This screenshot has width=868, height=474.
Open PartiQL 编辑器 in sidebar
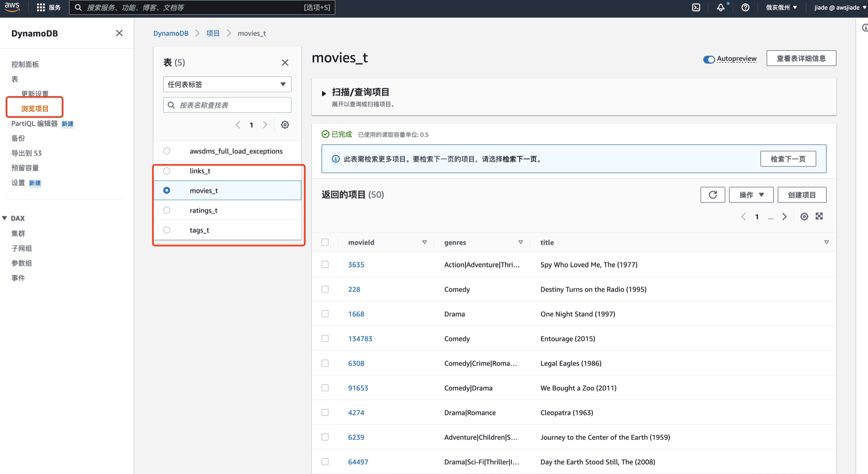35,124
